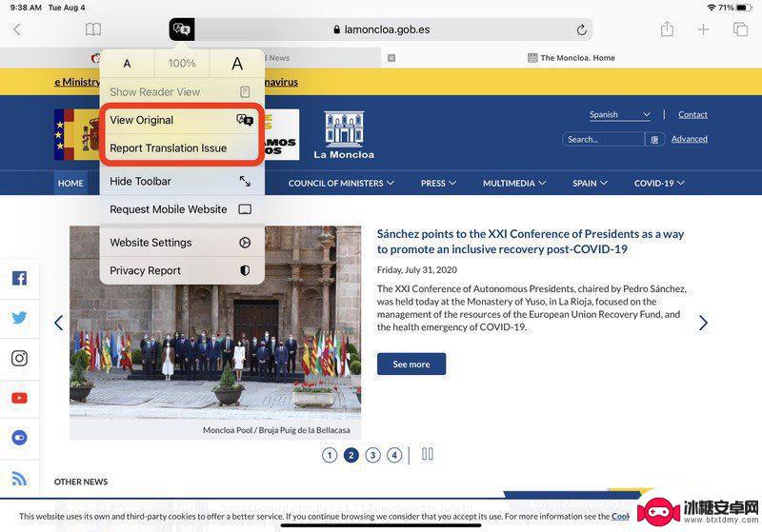762x532 pixels.
Task: Open Website Settings
Action: [182, 243]
